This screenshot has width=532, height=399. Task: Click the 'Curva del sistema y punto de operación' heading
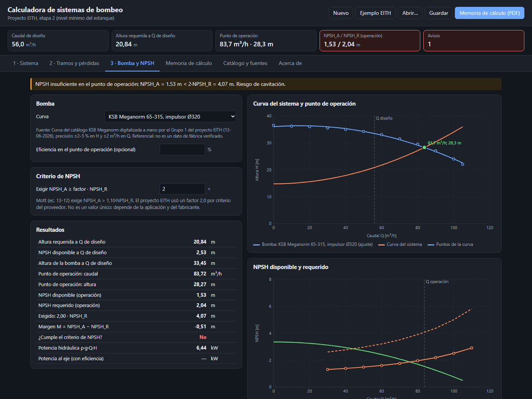click(304, 104)
